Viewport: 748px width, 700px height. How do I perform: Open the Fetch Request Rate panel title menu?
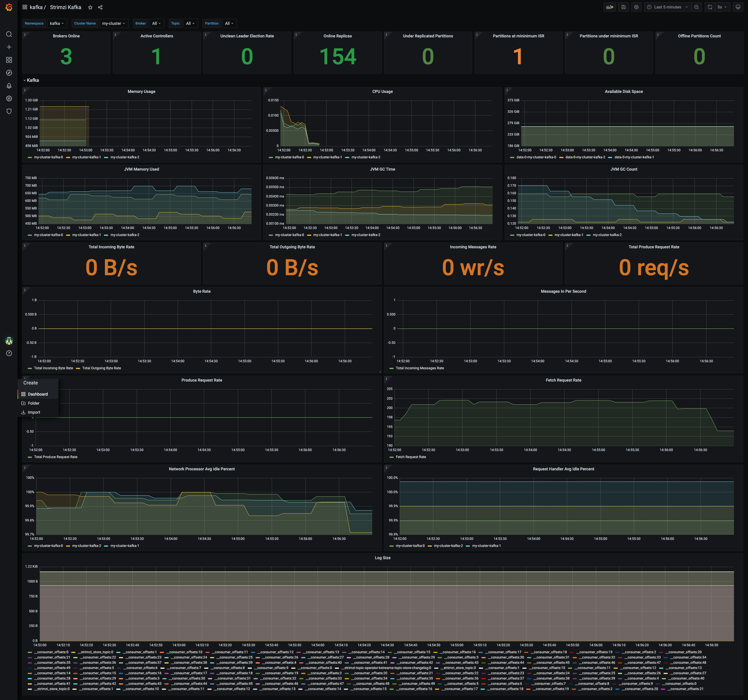click(x=563, y=380)
